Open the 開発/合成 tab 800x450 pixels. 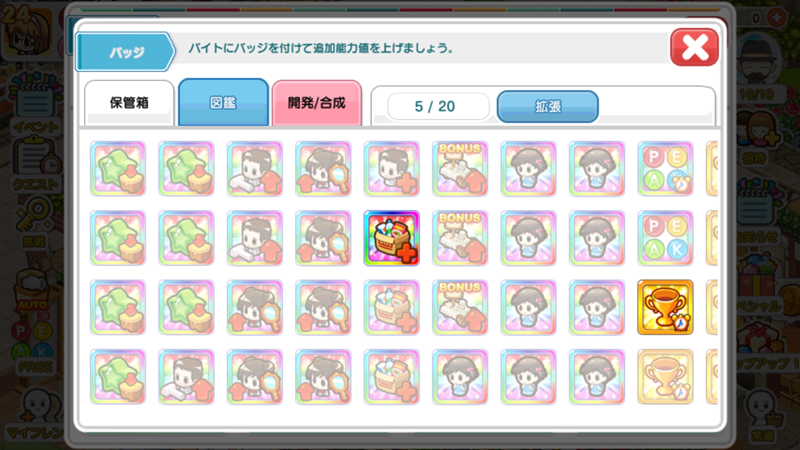click(317, 103)
